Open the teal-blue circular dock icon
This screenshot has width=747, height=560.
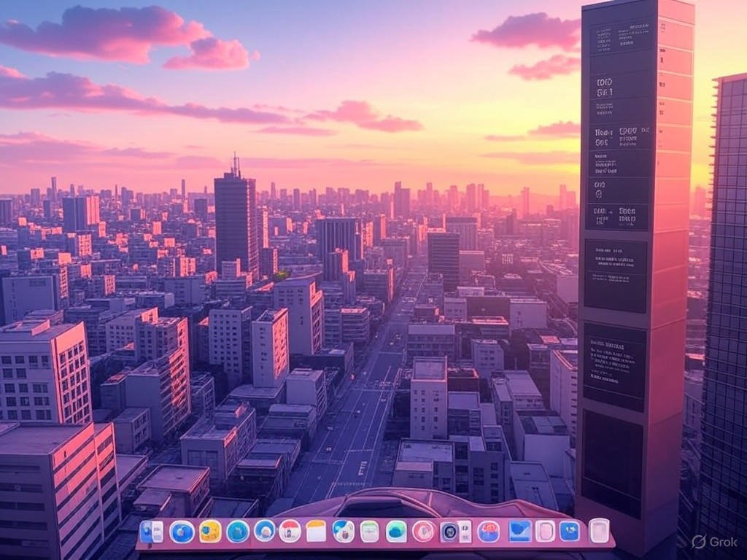coord(237,532)
